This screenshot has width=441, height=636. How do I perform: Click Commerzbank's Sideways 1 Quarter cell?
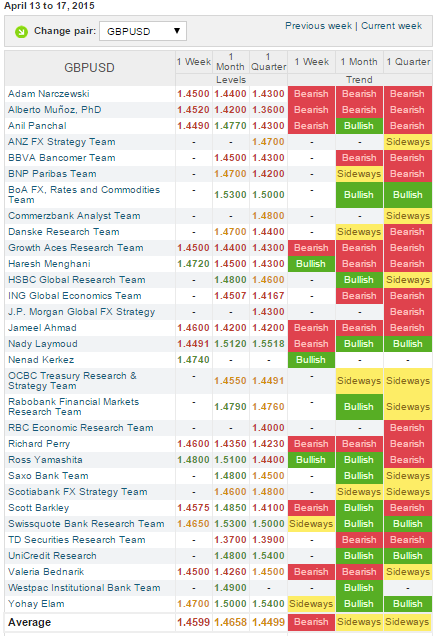point(408,216)
